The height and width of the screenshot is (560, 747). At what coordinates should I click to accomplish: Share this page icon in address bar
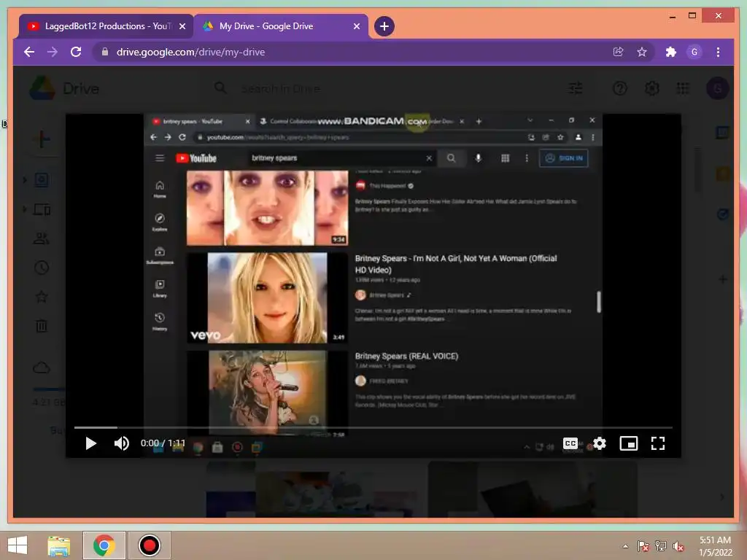618,52
